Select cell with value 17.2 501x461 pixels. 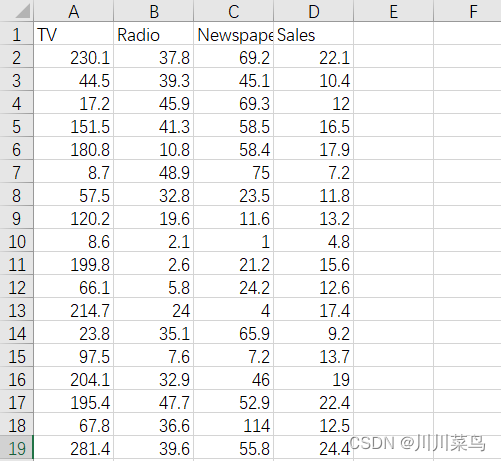pyautogui.click(x=74, y=103)
